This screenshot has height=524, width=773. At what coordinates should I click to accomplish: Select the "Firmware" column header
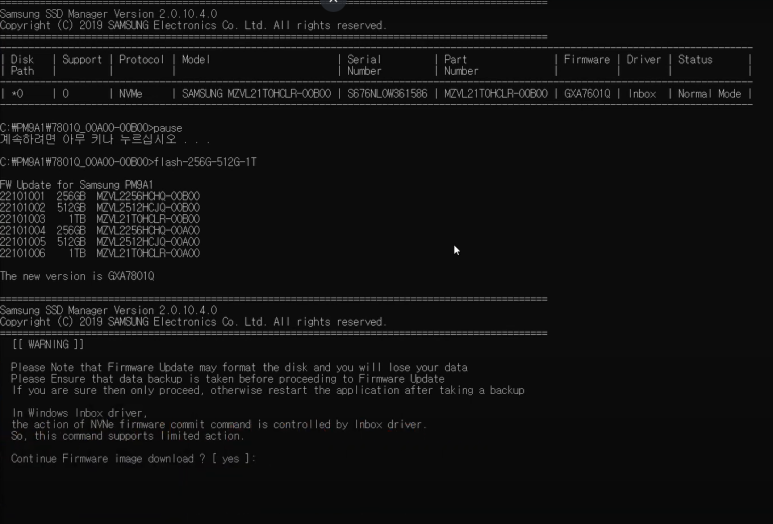[x=587, y=60]
